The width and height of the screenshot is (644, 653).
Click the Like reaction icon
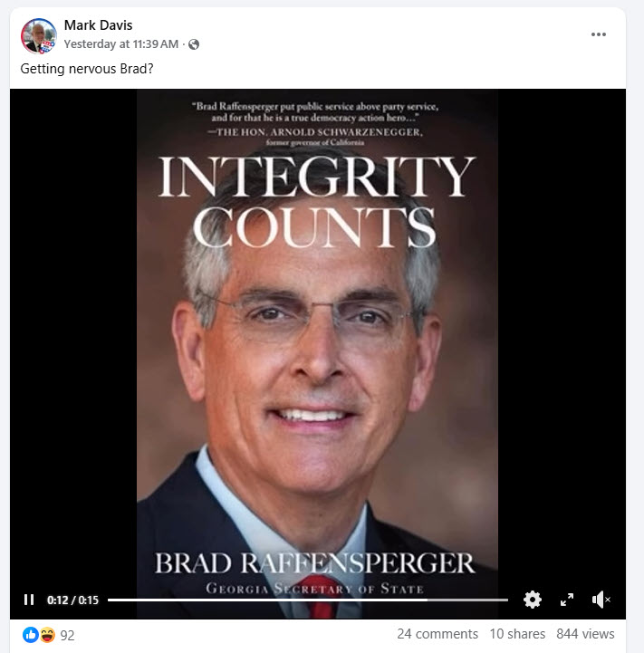31,635
